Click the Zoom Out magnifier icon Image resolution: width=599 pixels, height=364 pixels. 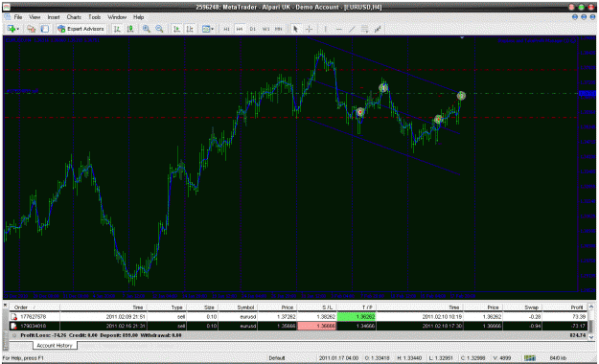[159, 29]
